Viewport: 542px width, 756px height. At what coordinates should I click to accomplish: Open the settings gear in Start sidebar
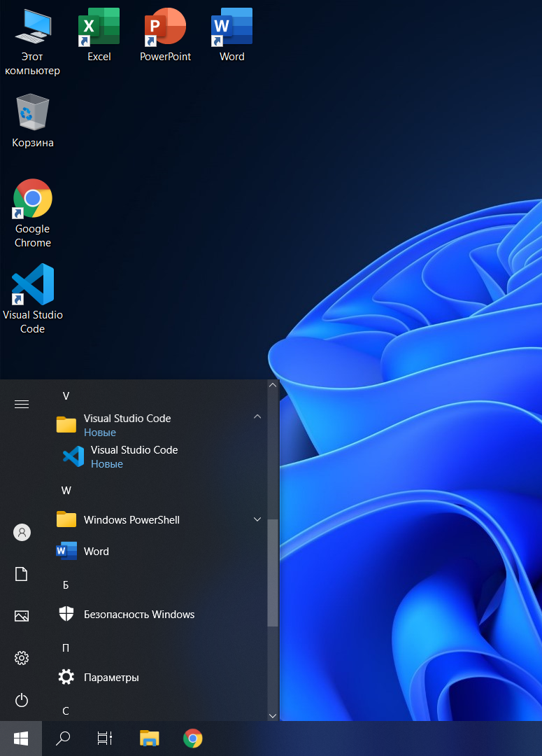[x=22, y=658]
